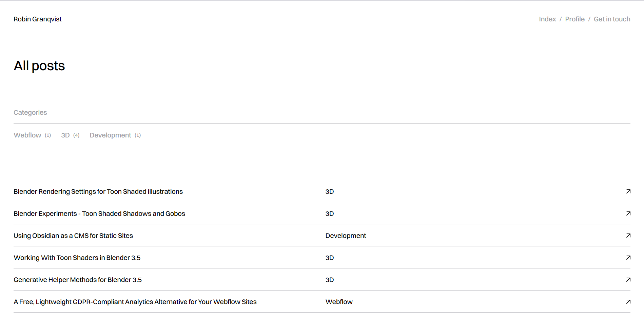Open the GDPR-Compliant Analytics Alternative post
644x317 pixels.
coord(135,302)
